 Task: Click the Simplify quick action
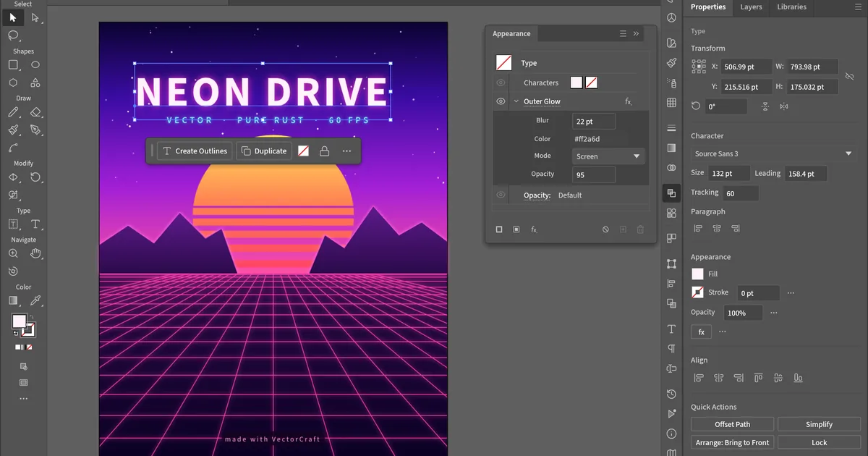(x=820, y=424)
